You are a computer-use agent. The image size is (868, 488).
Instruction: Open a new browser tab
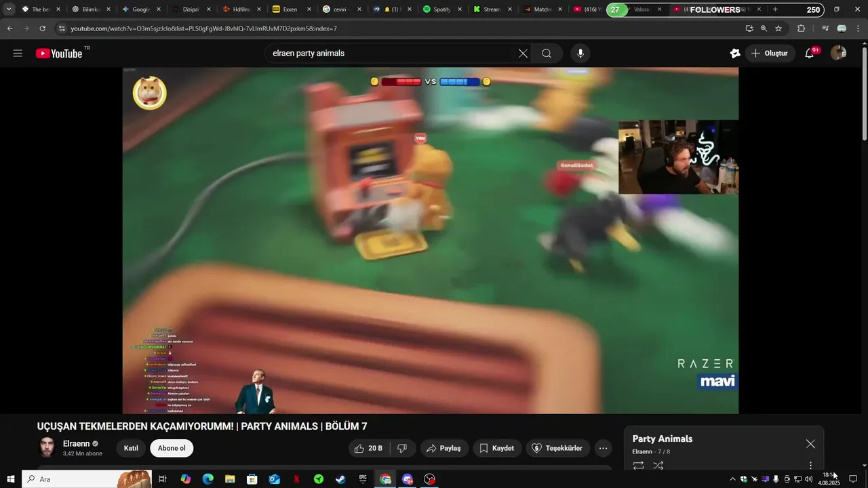tap(775, 9)
